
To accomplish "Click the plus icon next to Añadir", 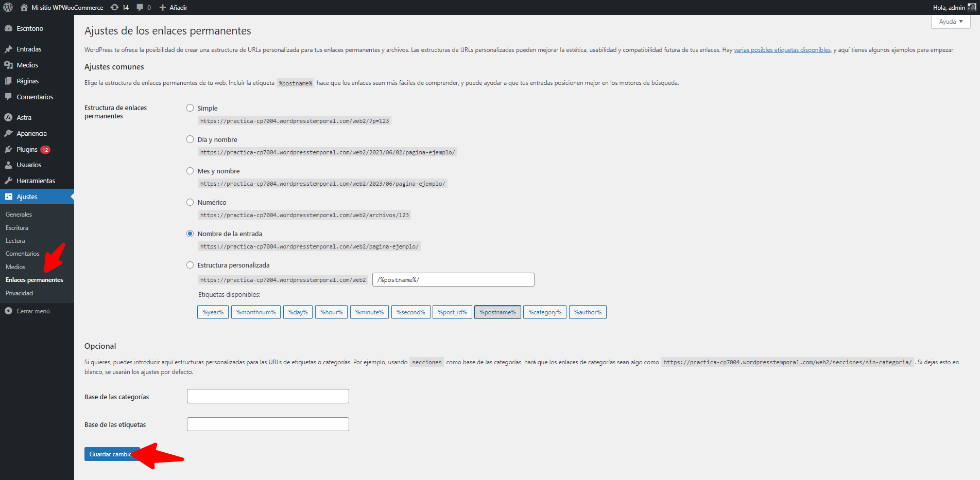I will [x=163, y=7].
